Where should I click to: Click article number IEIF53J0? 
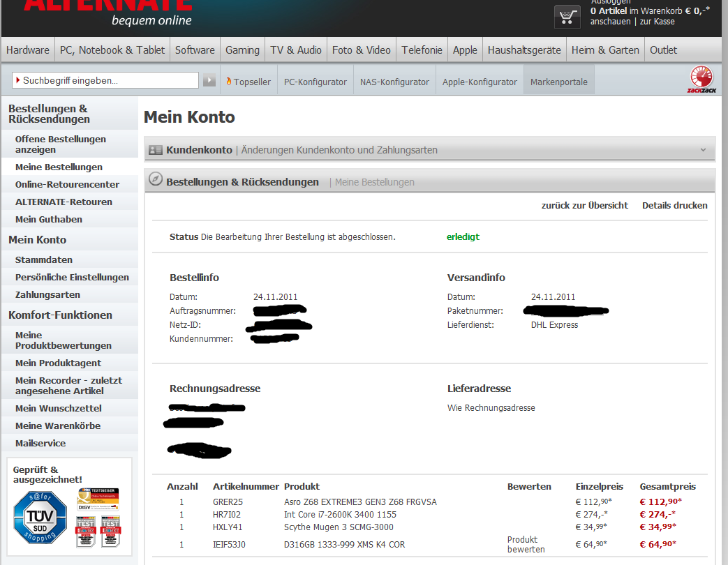tap(230, 545)
